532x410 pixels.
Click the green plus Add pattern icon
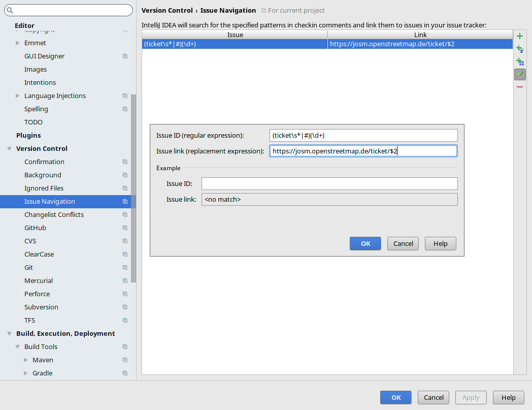(519, 36)
